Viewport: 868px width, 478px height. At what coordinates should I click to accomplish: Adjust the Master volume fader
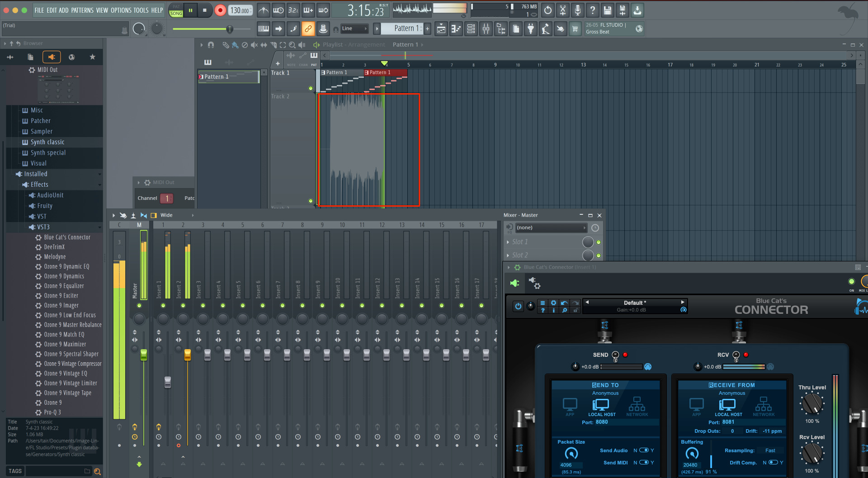144,355
